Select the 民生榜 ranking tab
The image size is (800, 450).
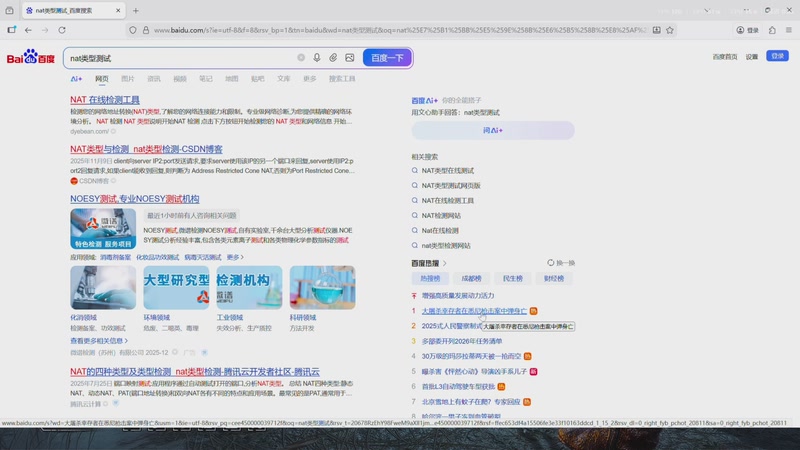[x=513, y=279]
